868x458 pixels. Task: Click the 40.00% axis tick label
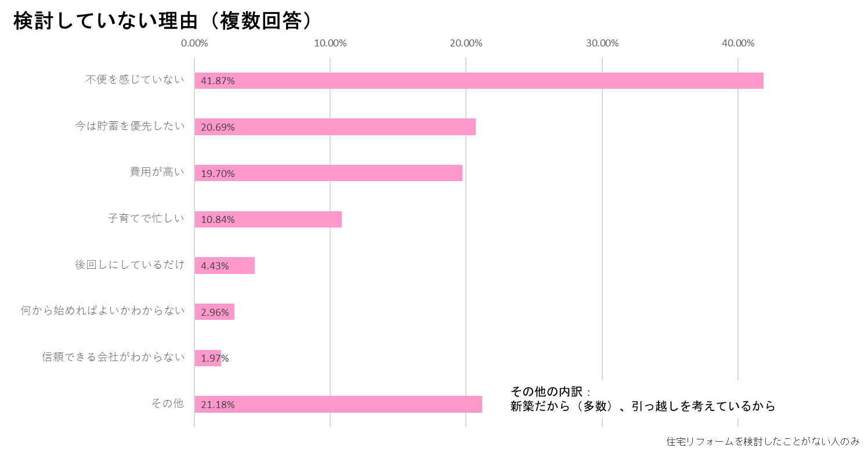click(x=738, y=44)
